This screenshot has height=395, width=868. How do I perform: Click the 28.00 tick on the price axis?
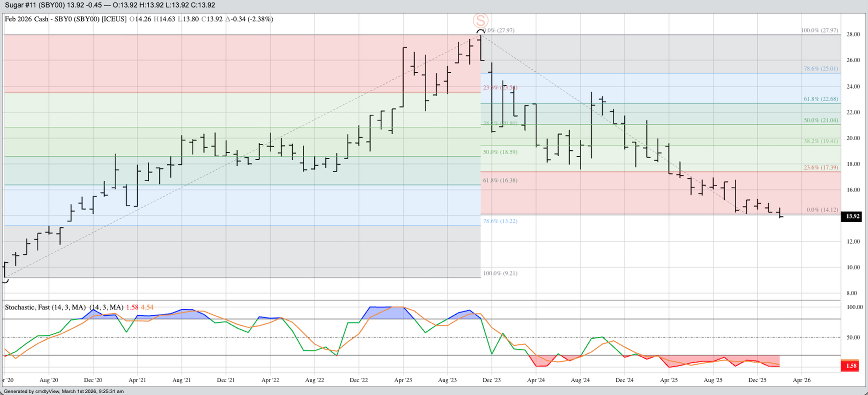pos(853,34)
